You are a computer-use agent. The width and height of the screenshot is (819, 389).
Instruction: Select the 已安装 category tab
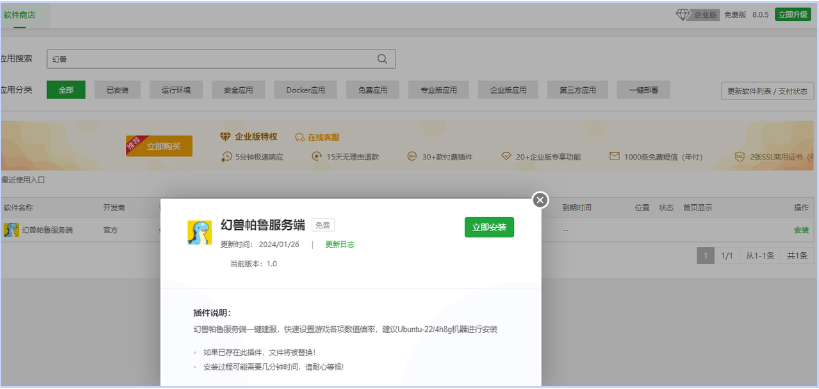tap(117, 90)
